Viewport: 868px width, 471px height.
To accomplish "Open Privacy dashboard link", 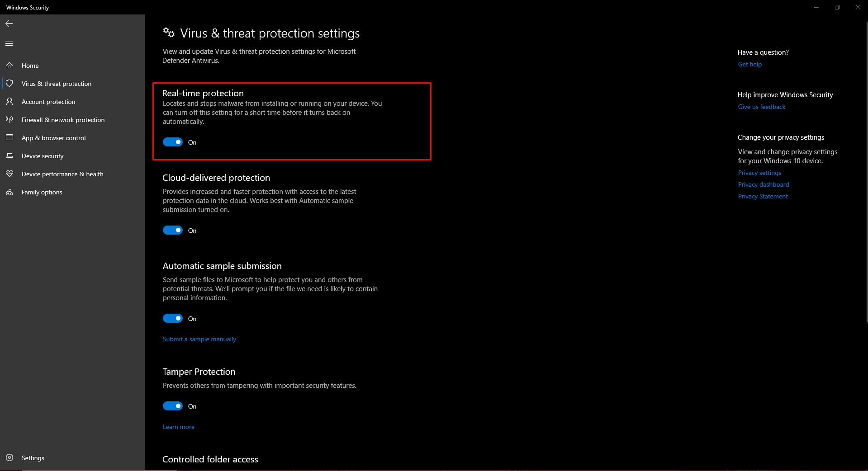I will tap(764, 184).
